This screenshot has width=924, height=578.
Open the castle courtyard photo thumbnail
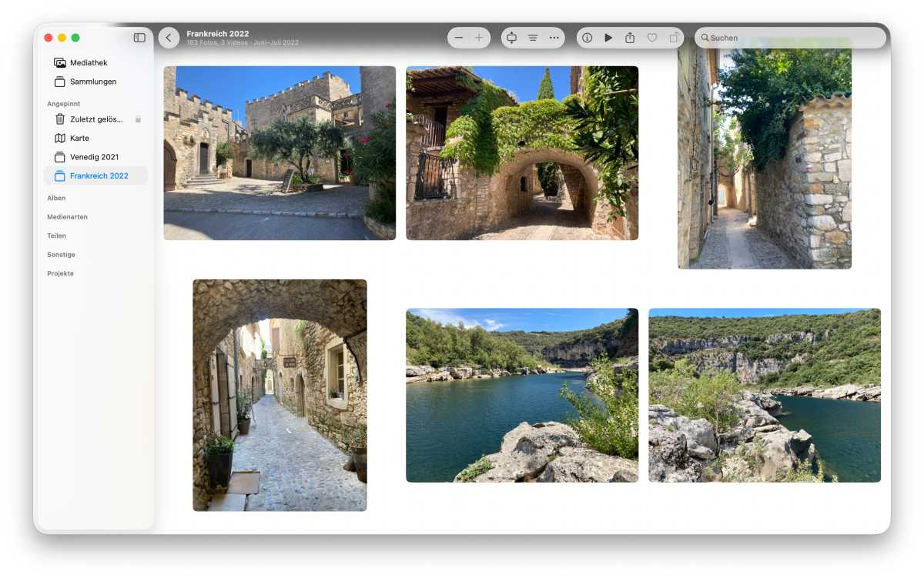pos(280,153)
